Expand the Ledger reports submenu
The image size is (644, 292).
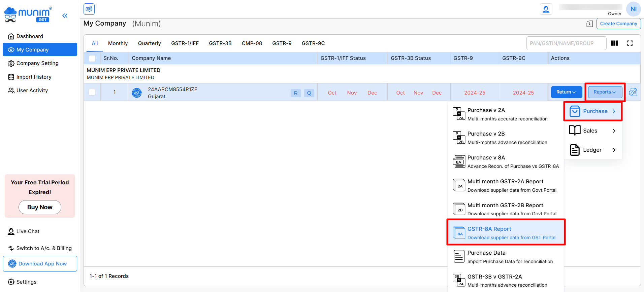(x=592, y=150)
